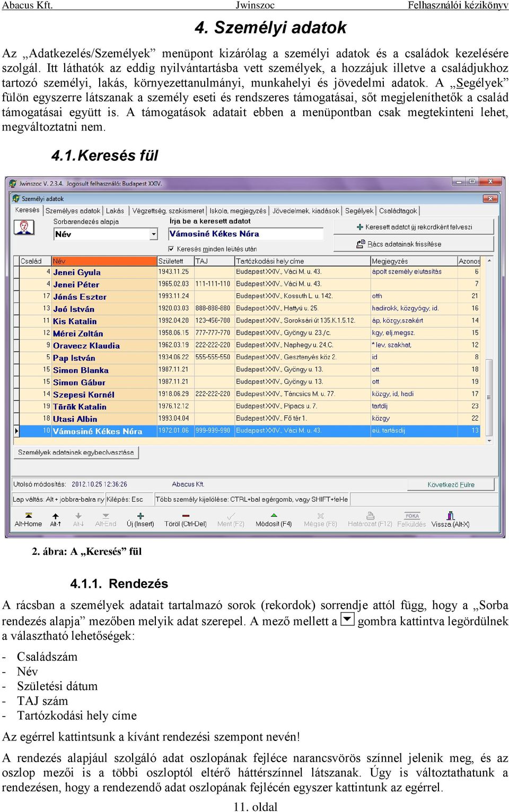Click the person portrait icon under Keresés tab
The width and height of the screenshot is (509, 812).
coord(24,228)
